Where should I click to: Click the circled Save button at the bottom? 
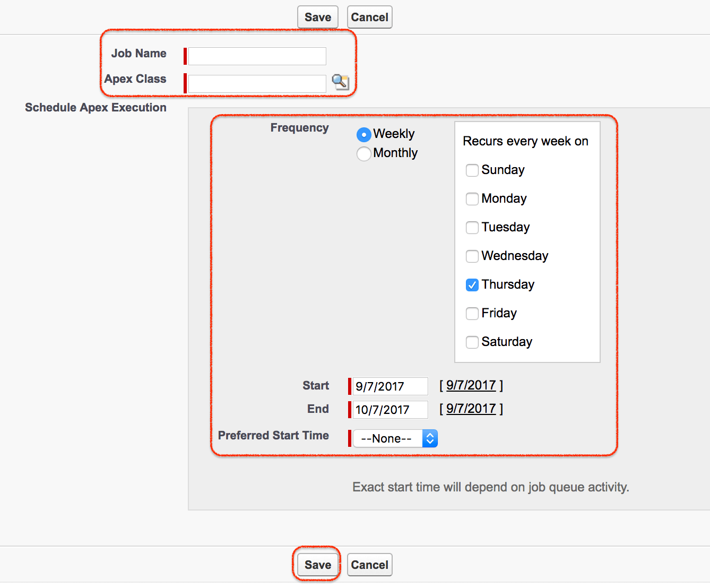tap(317, 565)
